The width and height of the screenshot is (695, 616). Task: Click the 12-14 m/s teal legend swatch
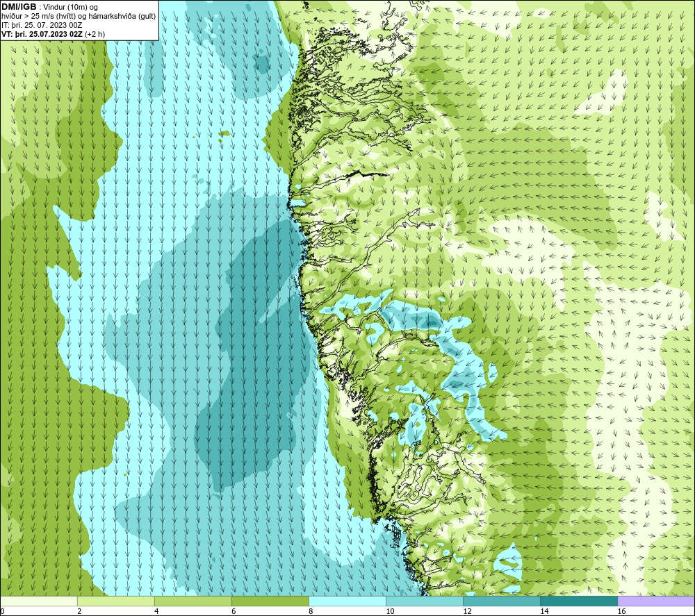(x=501, y=601)
